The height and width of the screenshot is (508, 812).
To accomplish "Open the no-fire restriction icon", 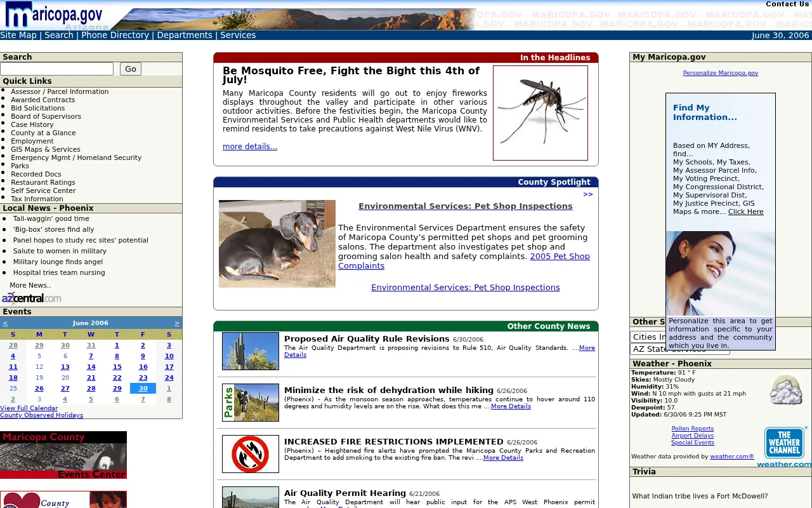I will pos(251,454).
